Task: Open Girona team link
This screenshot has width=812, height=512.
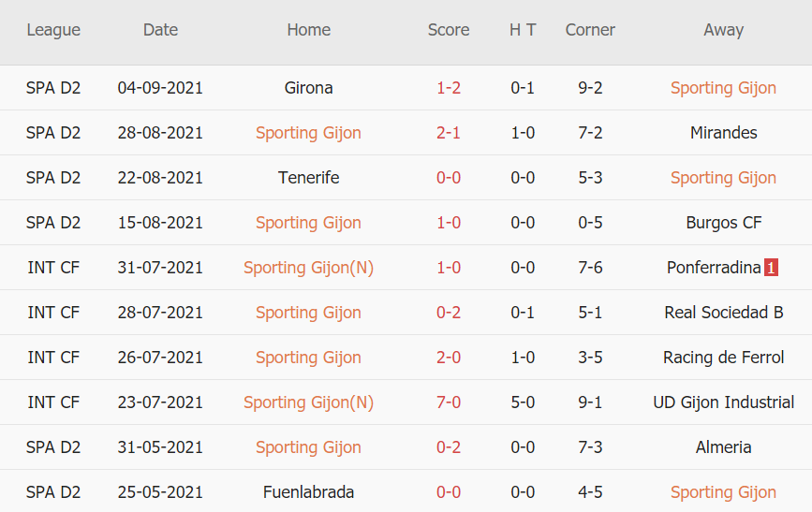Action: coord(308,88)
